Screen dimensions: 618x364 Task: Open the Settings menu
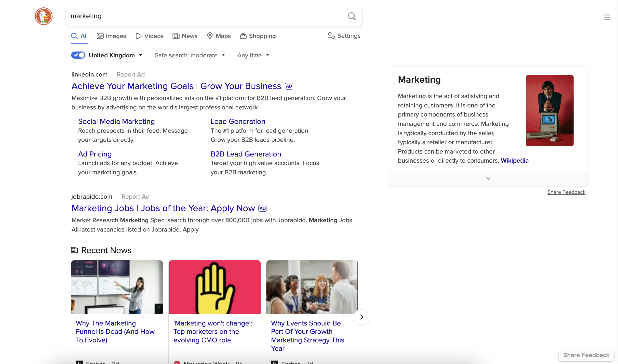[x=344, y=36]
